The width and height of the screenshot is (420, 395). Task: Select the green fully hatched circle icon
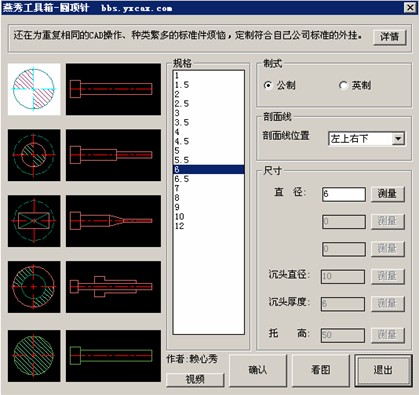(x=34, y=356)
